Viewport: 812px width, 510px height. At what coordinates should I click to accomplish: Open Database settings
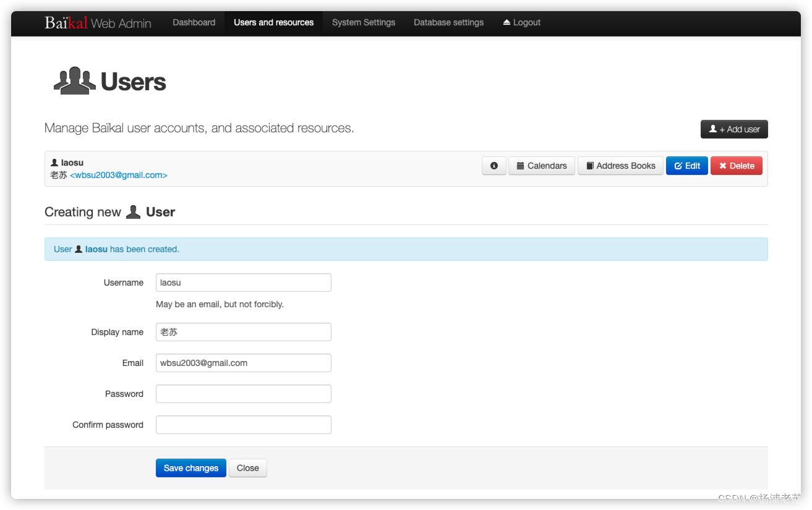[x=449, y=22]
